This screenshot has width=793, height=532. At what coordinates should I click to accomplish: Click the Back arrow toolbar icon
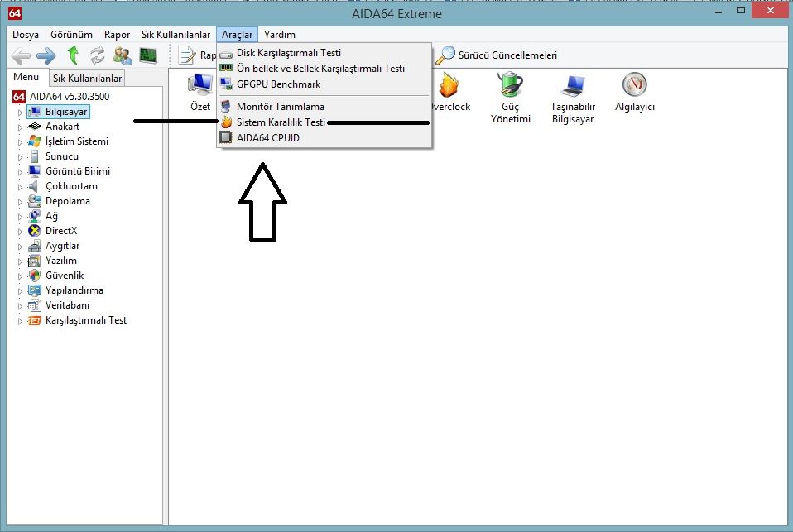(x=21, y=55)
